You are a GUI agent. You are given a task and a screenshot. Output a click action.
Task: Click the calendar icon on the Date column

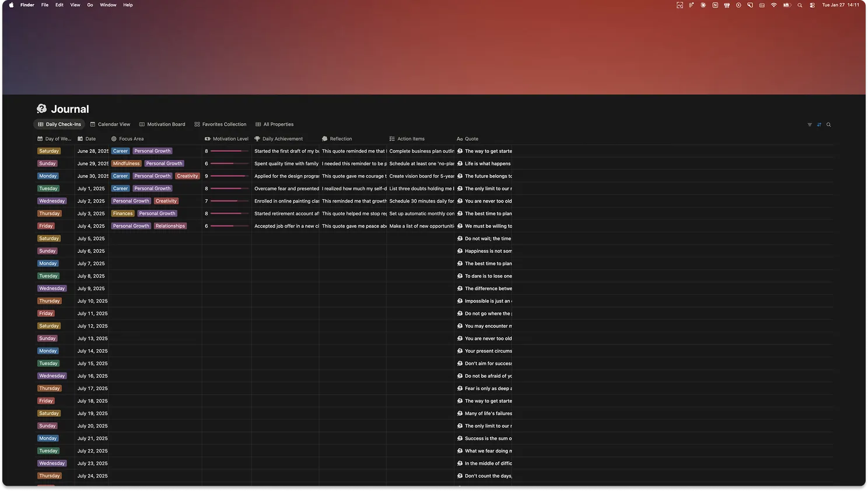coord(80,138)
